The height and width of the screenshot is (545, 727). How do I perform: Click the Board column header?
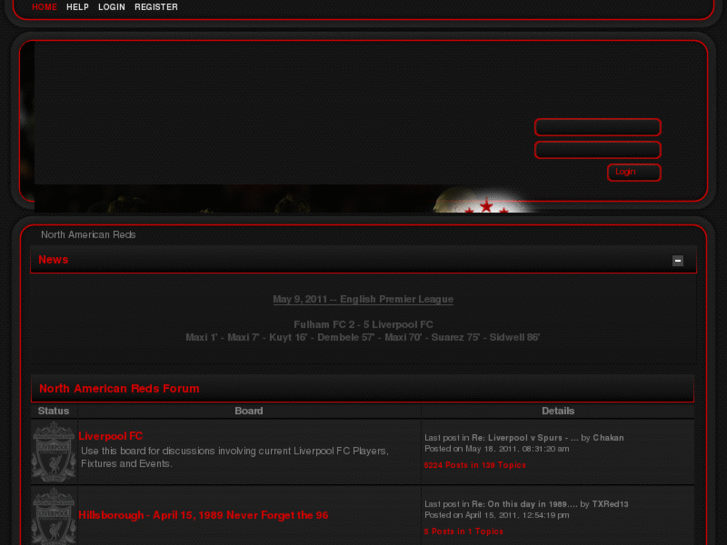[249, 411]
